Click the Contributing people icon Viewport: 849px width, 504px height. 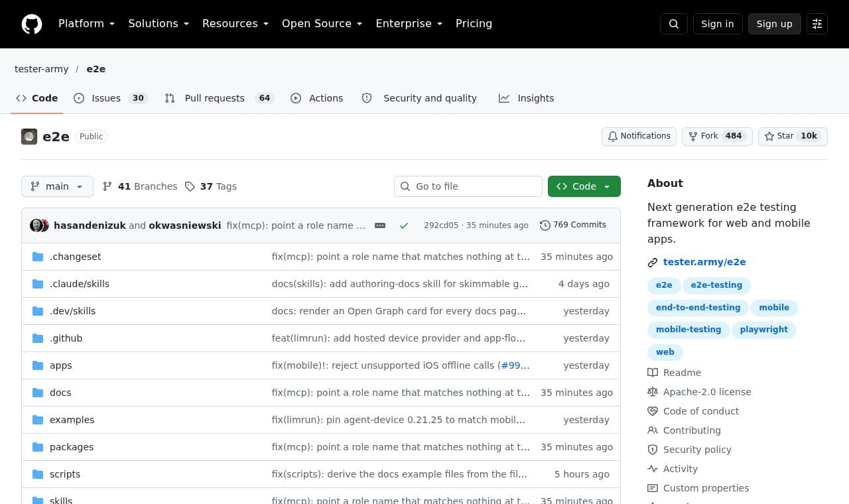point(653,430)
